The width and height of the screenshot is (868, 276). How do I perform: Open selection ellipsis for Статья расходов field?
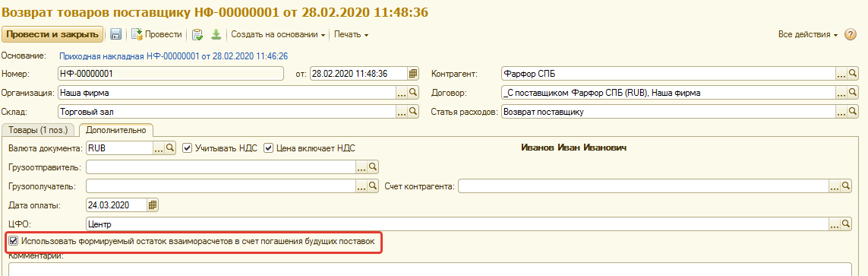tap(841, 112)
